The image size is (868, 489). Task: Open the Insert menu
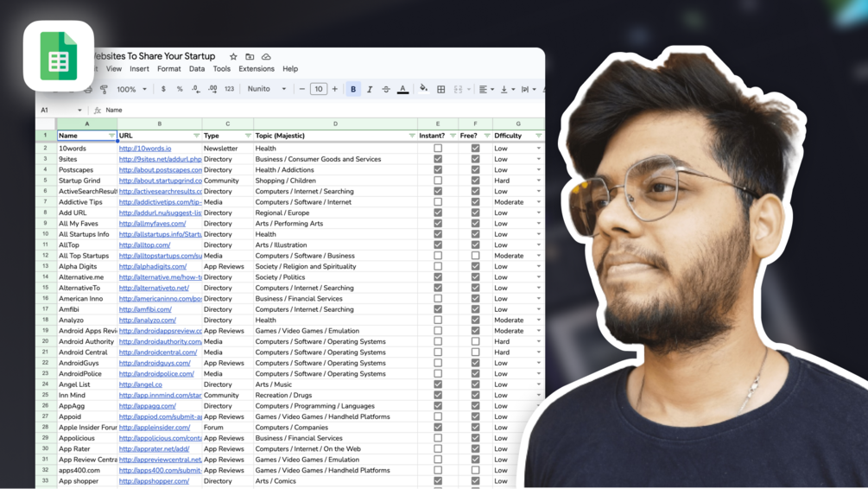click(139, 68)
